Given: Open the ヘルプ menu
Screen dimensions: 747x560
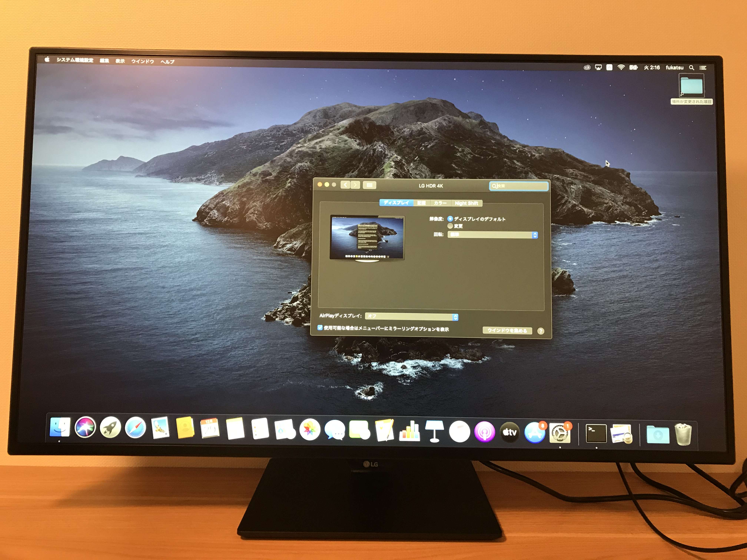Looking at the screenshot, I should 167,62.
